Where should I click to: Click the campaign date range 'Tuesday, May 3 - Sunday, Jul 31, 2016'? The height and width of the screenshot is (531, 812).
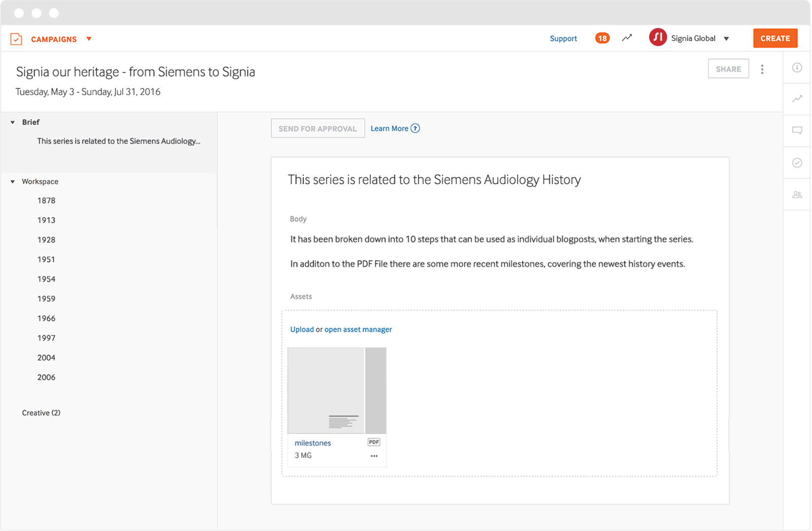click(x=88, y=92)
